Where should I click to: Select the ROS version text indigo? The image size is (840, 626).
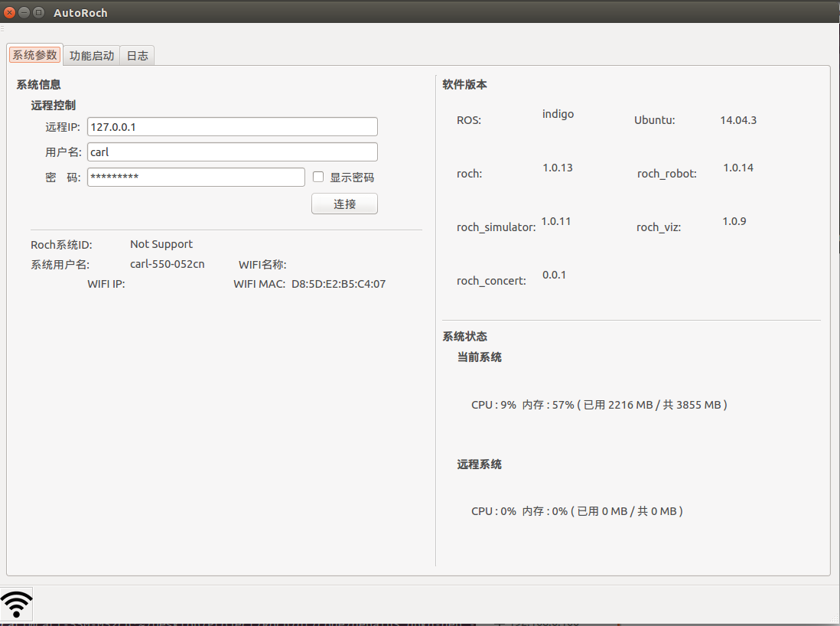tap(558, 114)
